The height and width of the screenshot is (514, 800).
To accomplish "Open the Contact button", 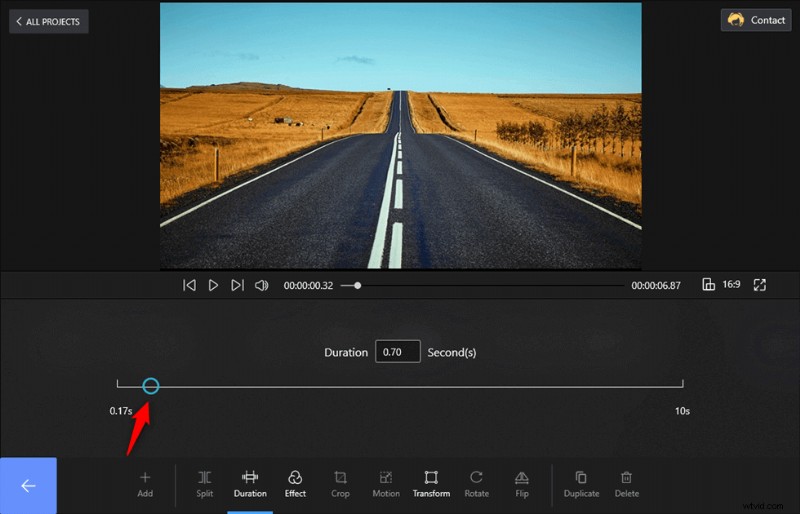I will (x=756, y=20).
